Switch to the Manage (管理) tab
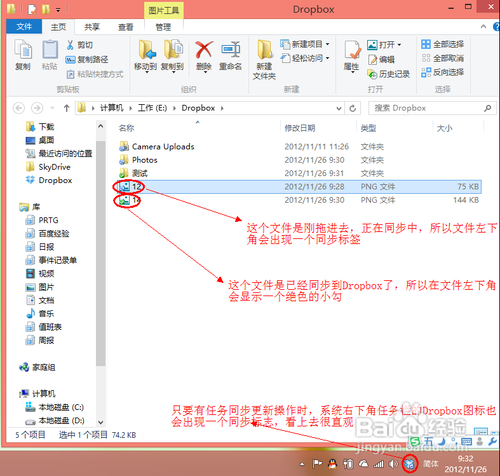The image size is (500, 476). tap(163, 27)
